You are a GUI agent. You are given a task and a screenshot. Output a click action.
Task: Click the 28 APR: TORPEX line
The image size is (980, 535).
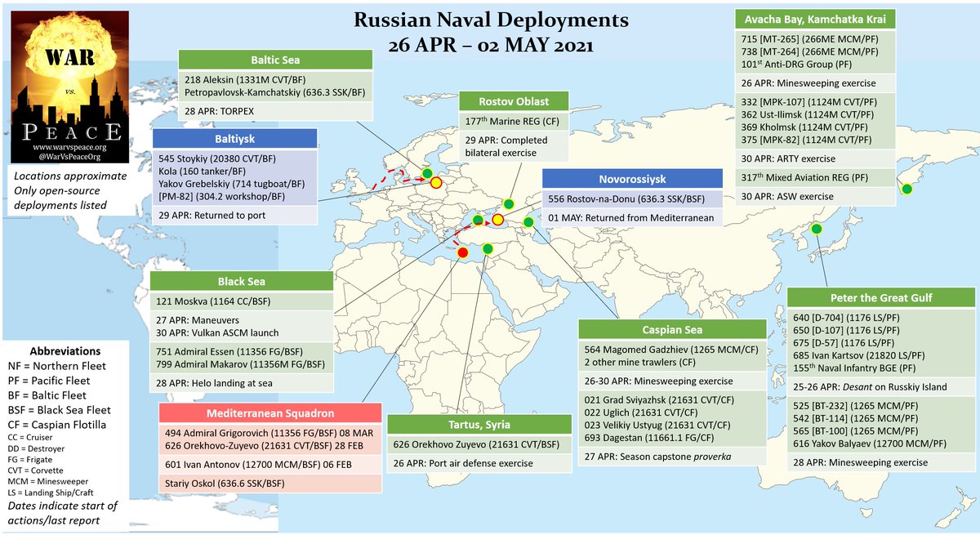click(220, 111)
